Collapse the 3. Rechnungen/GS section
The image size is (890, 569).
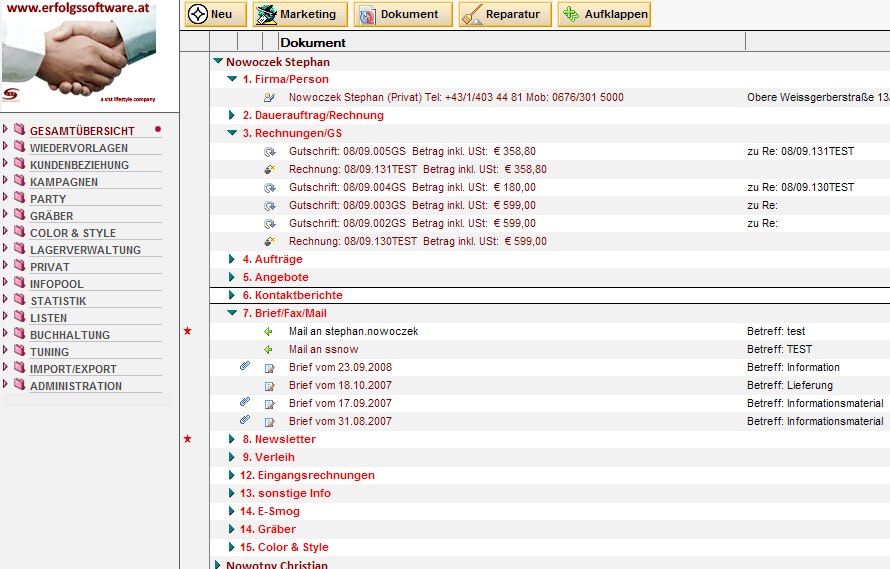[232, 133]
